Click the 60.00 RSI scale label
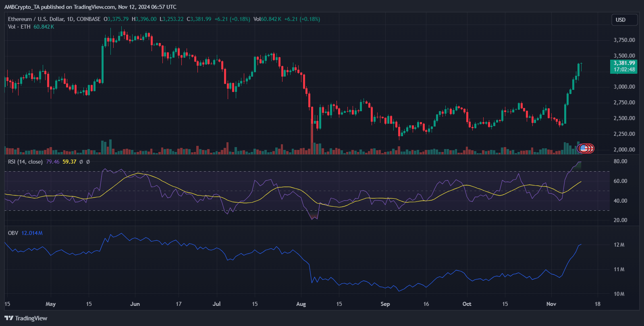The image size is (644, 326). [620, 181]
